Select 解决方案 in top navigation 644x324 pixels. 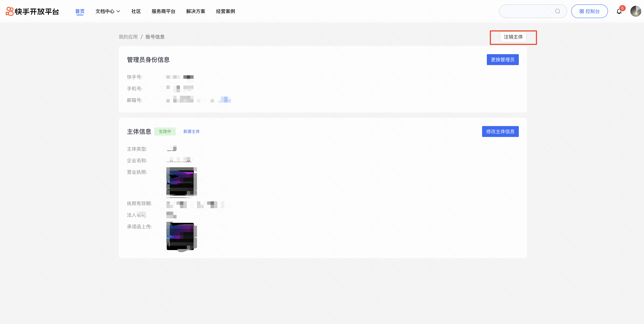195,11
